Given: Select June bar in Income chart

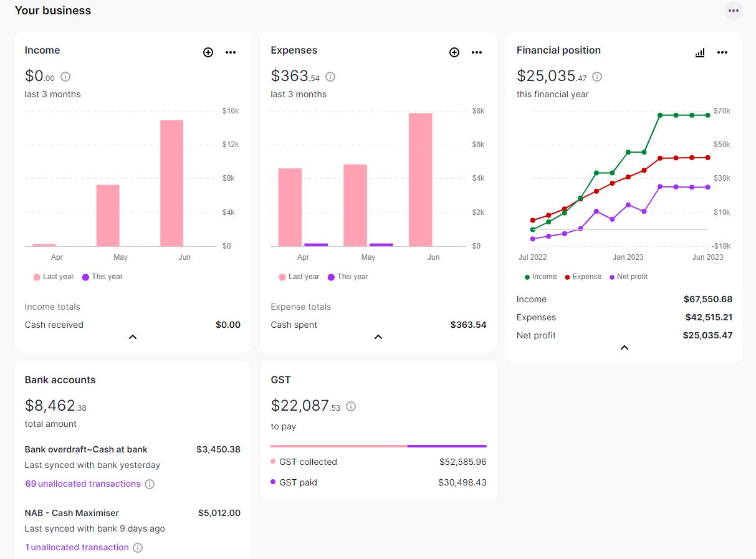Looking at the screenshot, I should click(x=171, y=183).
